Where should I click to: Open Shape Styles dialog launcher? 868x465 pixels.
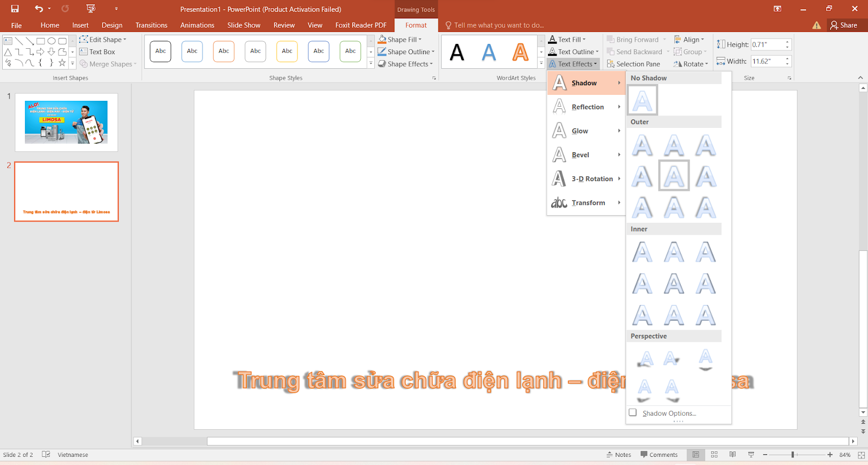point(434,78)
